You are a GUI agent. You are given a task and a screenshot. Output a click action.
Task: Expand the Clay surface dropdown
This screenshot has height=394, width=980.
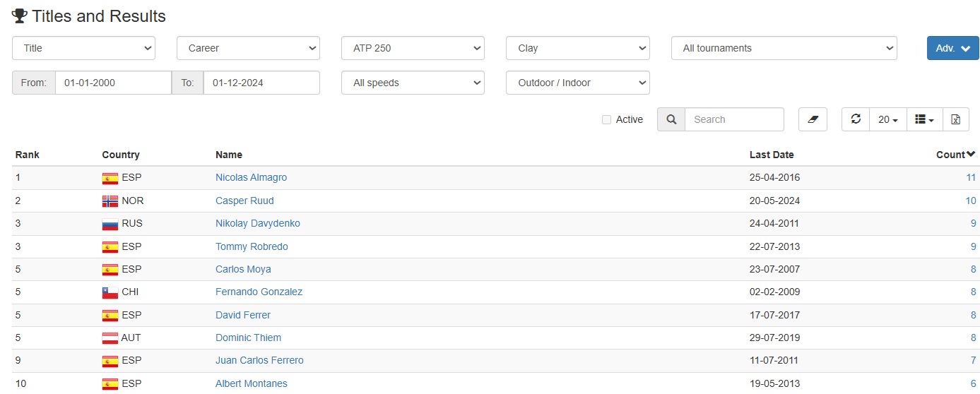578,48
